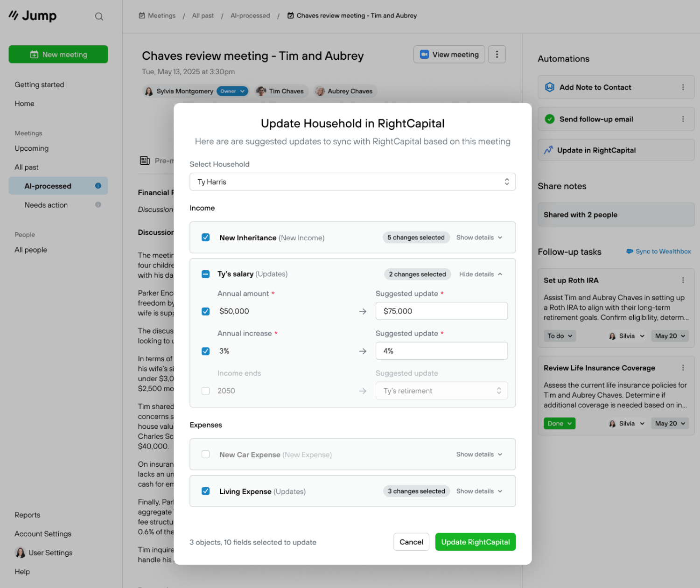The height and width of the screenshot is (588, 700).
Task: Open Ty's retirement dropdown
Action: [441, 391]
